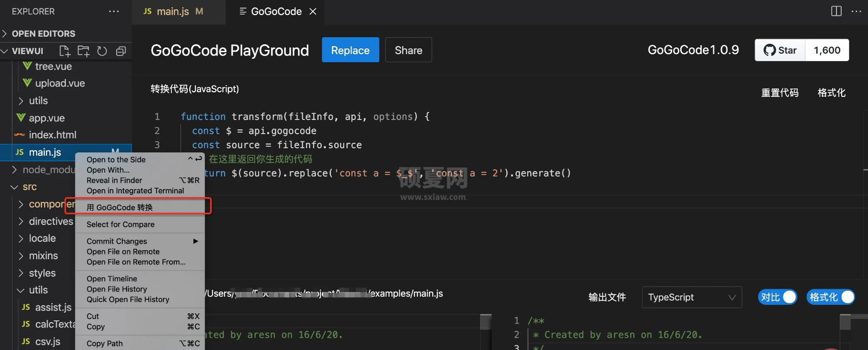Toggle the 格式化 format switch
Viewport: 868px width, 350px height.
click(831, 297)
